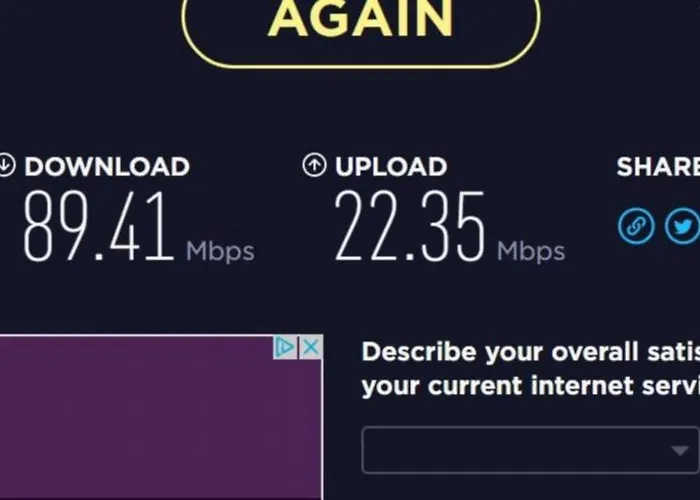Click the Mbps unit beside download speed
Viewport: 700px width, 500px height.
click(220, 251)
